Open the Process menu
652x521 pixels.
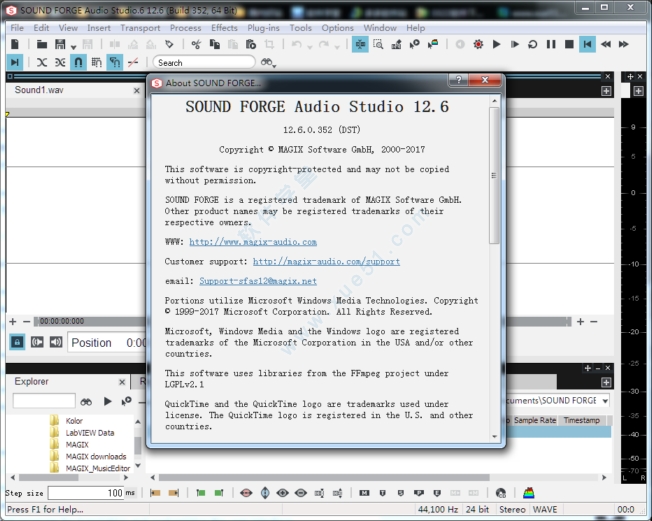point(185,28)
